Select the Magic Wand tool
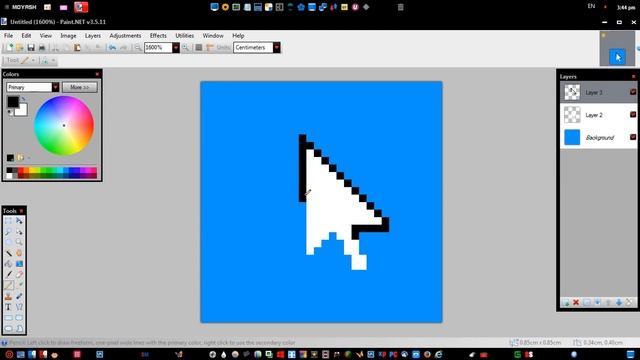 click(x=8, y=253)
